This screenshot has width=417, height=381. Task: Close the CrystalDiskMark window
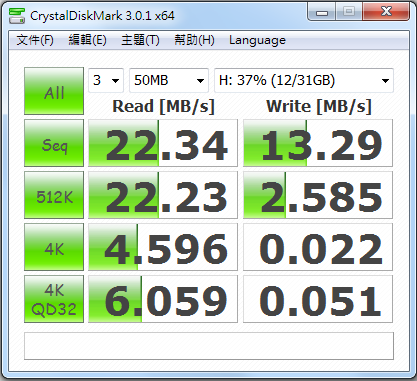coord(386,12)
